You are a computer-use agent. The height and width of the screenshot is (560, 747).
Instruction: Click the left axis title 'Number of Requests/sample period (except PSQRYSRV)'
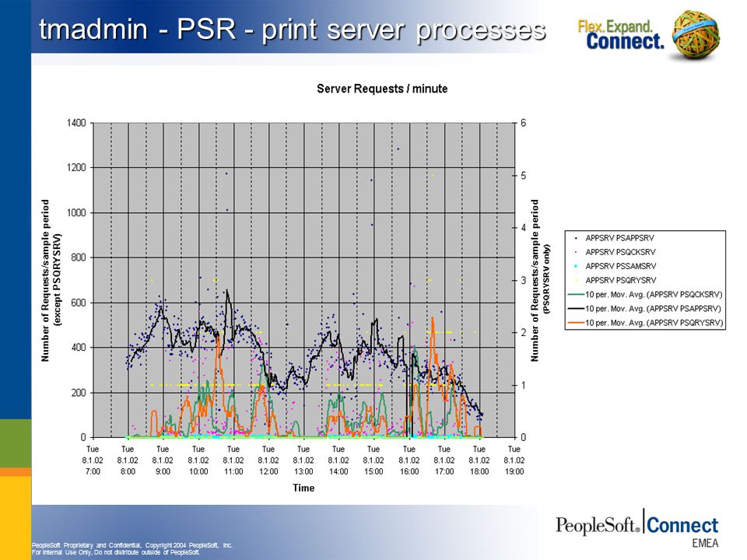point(51,281)
